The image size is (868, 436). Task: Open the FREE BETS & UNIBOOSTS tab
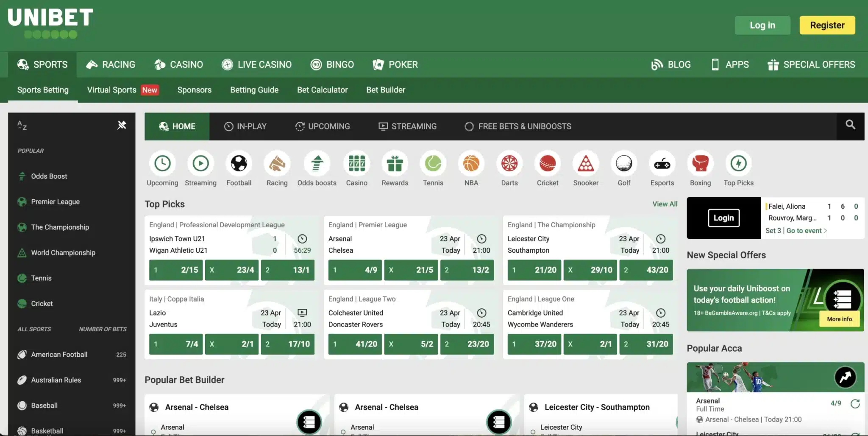click(x=518, y=126)
